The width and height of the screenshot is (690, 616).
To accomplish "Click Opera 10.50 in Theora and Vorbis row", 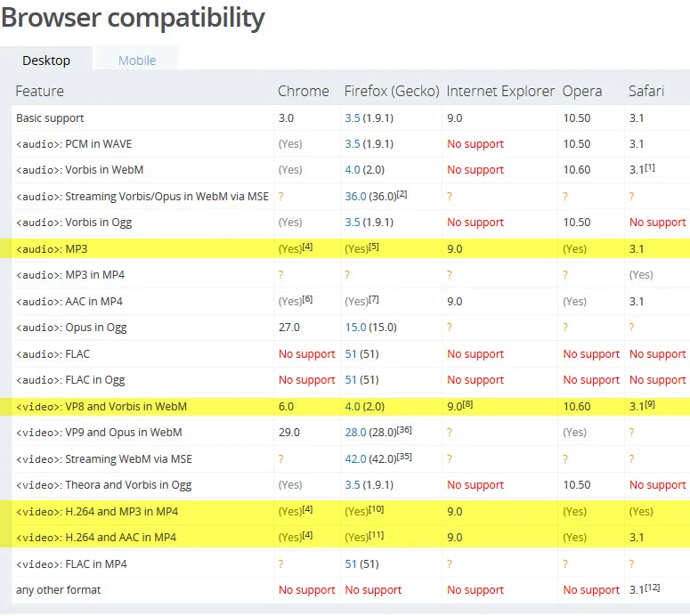I will coord(577,485).
